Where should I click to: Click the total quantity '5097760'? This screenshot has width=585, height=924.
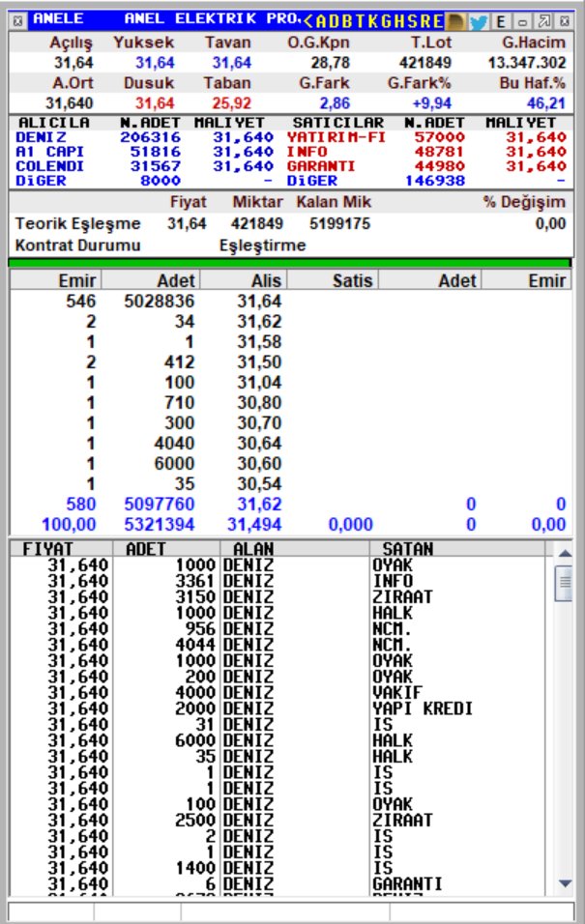pos(160,505)
